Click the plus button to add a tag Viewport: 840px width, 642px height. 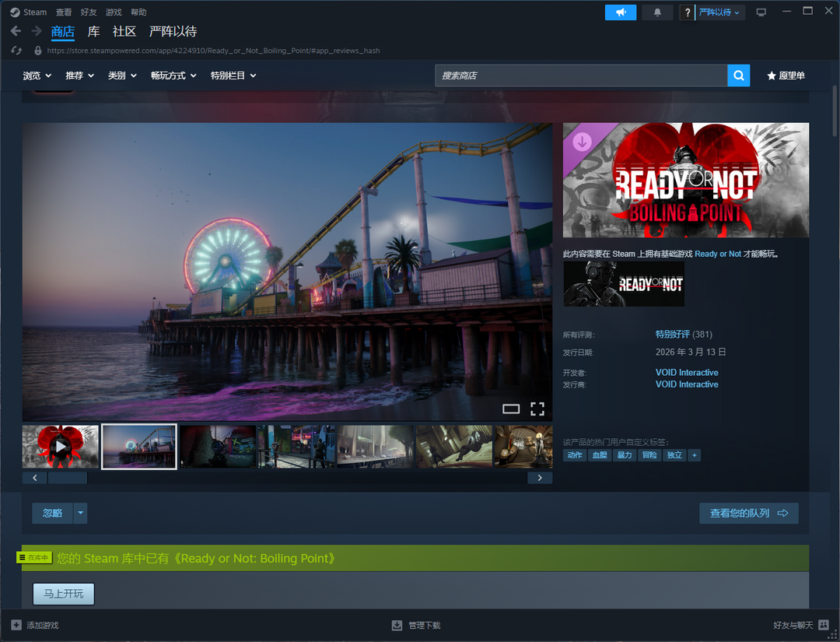pos(695,455)
